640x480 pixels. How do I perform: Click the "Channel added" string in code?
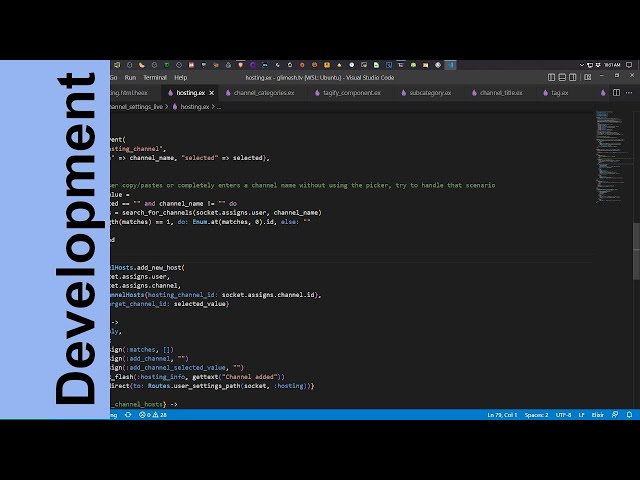249,377
